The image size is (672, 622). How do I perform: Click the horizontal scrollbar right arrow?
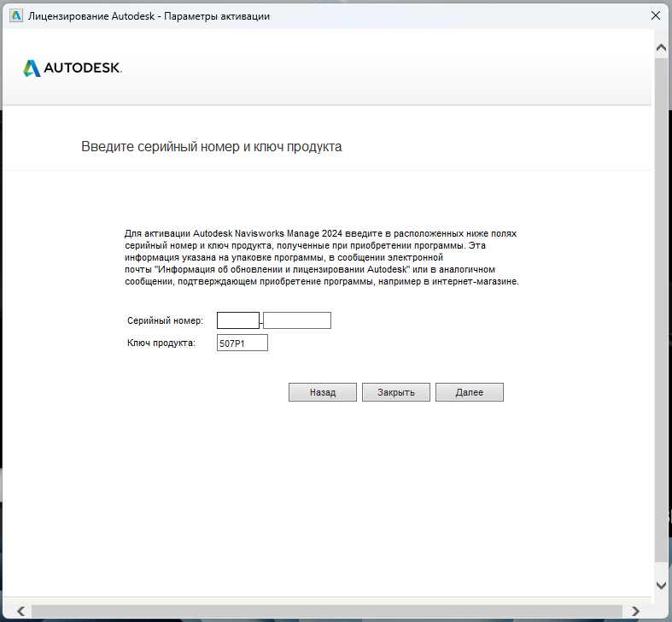click(x=635, y=611)
